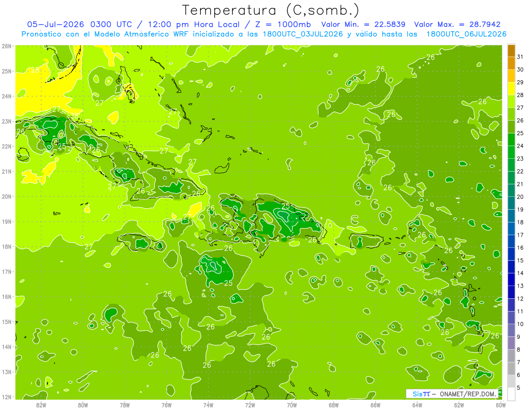Click the 'ONAMET/REP.DOM.' credit label
This screenshot has height=411, width=532.
pyautogui.click(x=468, y=394)
